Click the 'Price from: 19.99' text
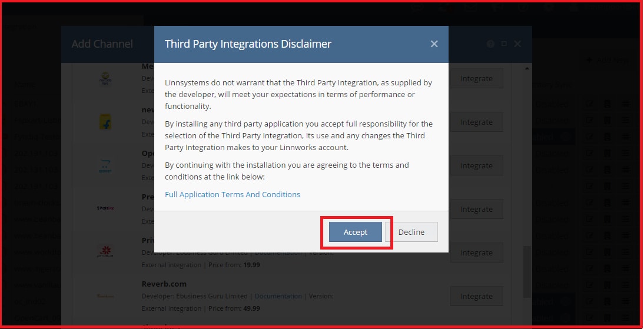The height and width of the screenshot is (329, 644). pyautogui.click(x=234, y=265)
